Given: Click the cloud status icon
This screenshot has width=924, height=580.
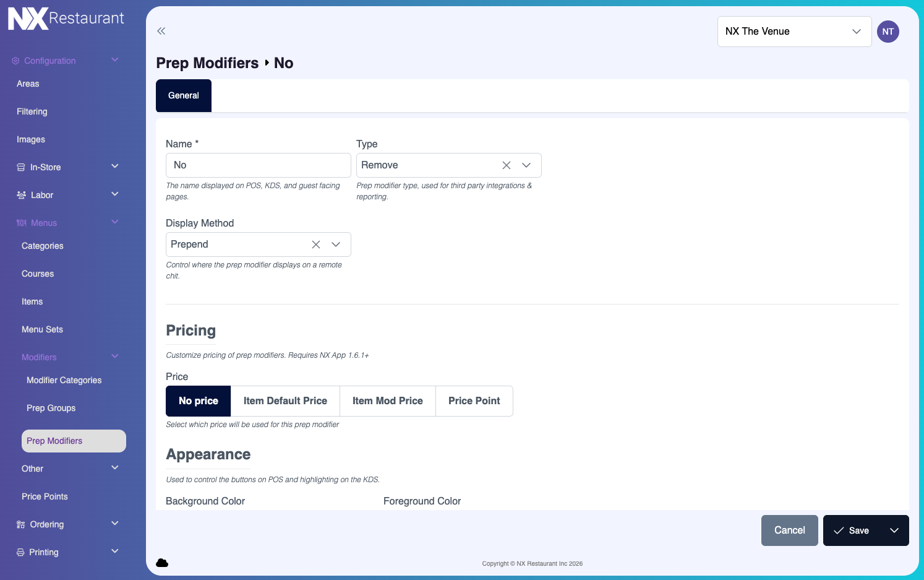Looking at the screenshot, I should [x=162, y=563].
